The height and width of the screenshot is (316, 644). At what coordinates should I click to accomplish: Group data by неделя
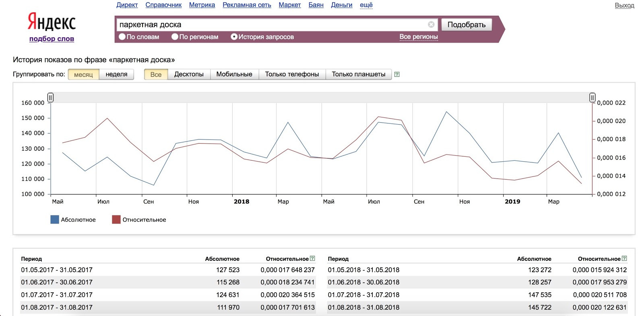[116, 74]
